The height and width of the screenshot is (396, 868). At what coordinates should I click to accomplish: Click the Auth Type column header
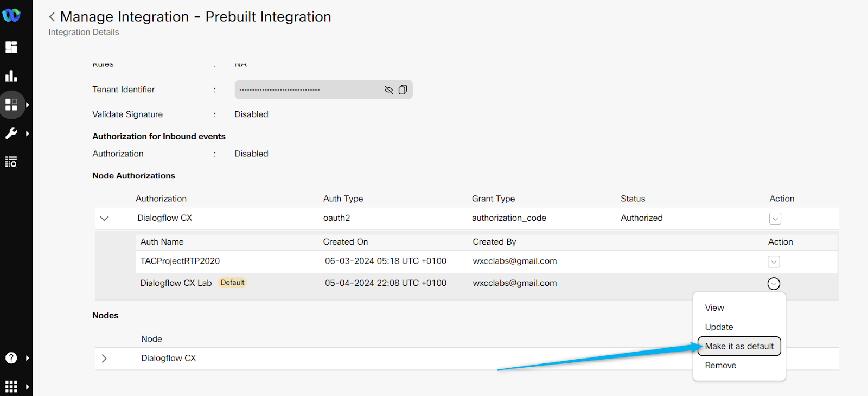click(x=343, y=199)
